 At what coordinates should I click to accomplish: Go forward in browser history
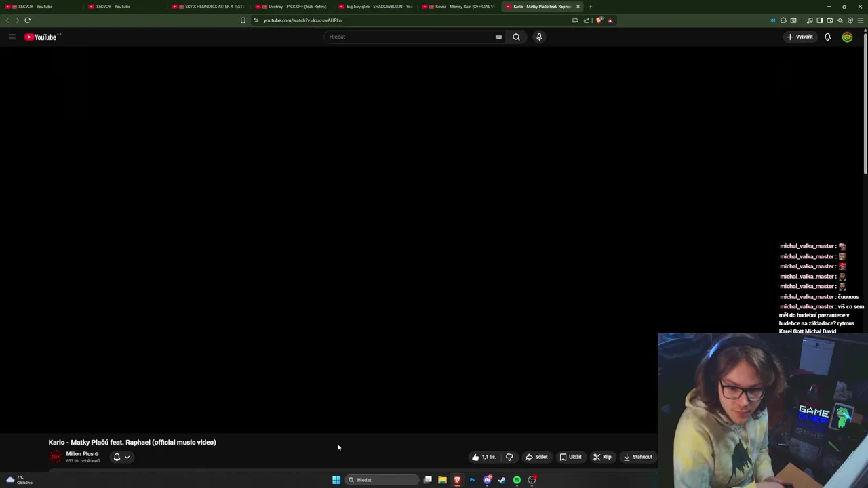coord(17,20)
